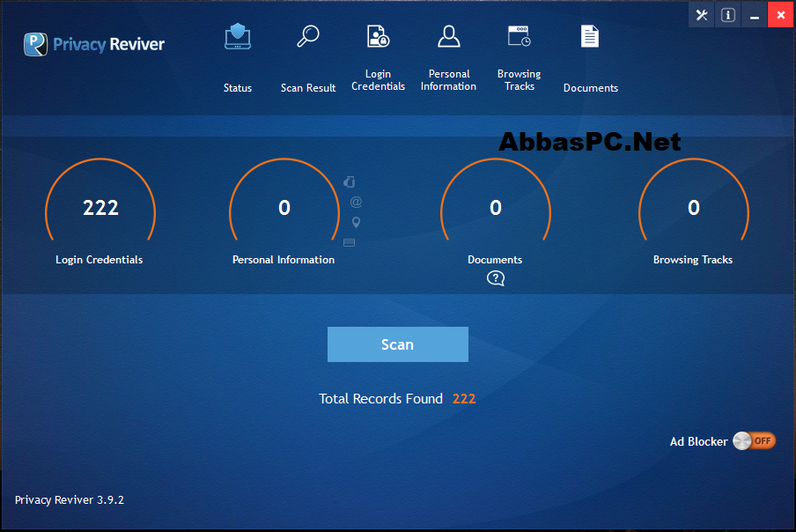Start a scan with the Scan button
The height and width of the screenshot is (532, 796).
pyautogui.click(x=397, y=344)
